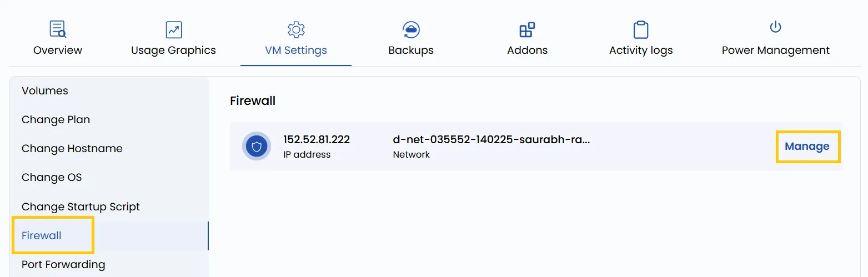Open the Activity logs tab
This screenshot has width=868, height=277.
coord(641,50)
